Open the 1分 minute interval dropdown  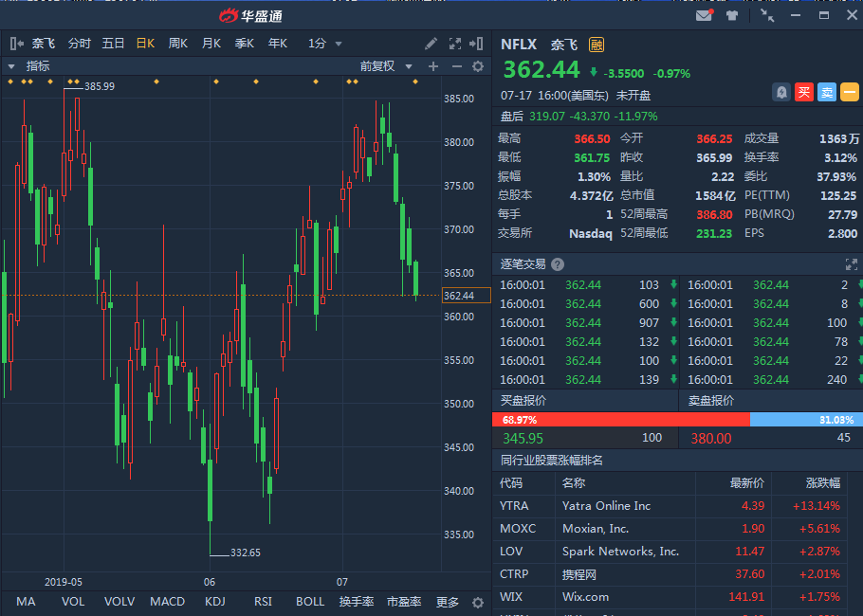point(324,44)
